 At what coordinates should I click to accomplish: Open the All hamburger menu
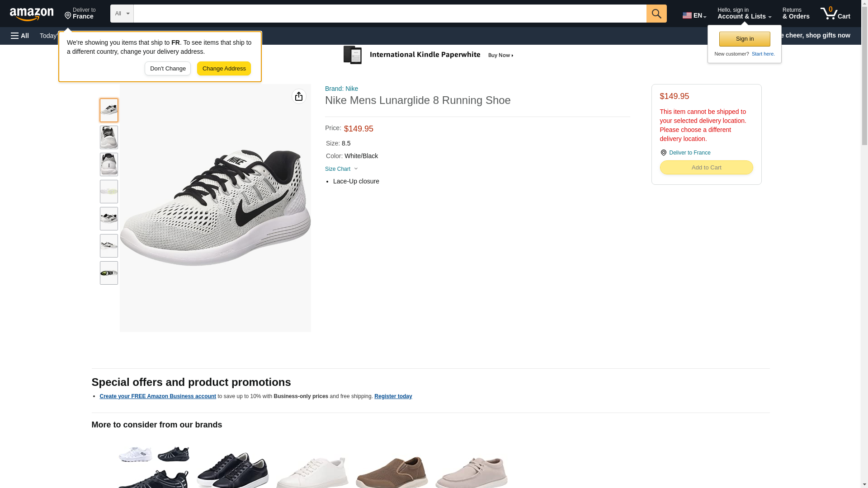pyautogui.click(x=20, y=36)
